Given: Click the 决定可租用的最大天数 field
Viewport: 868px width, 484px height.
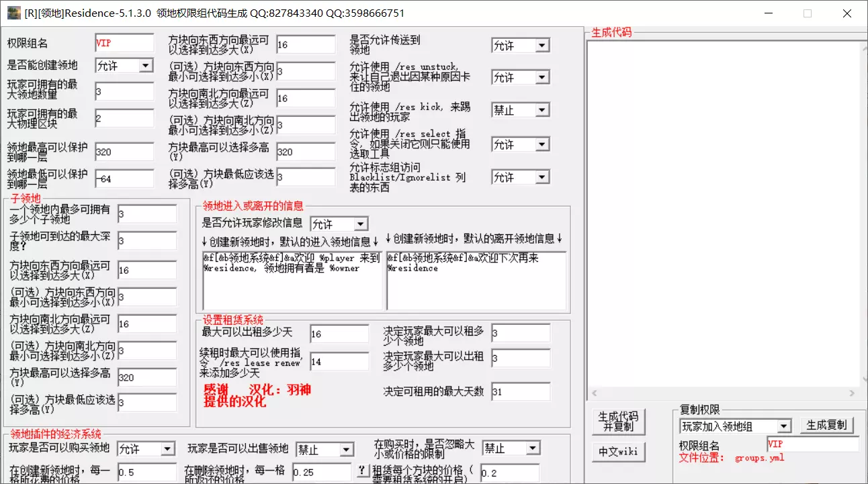Looking at the screenshot, I should point(521,391).
